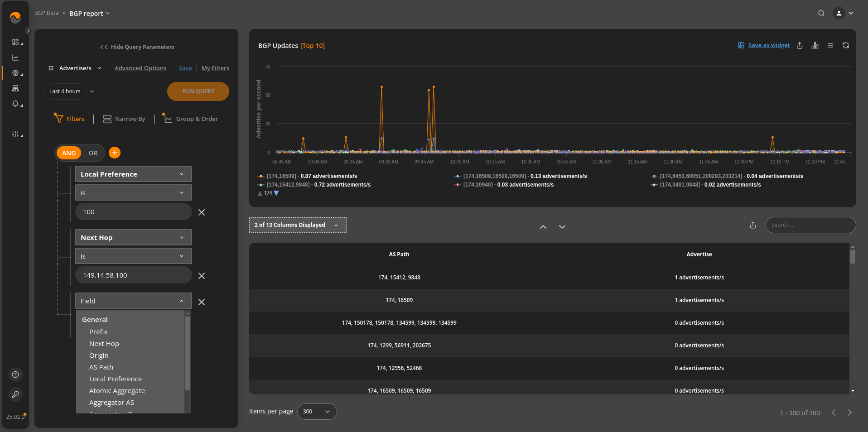Image resolution: width=868 pixels, height=432 pixels.
Task: Choose Atomic Aggregate from the field list
Action: click(117, 391)
